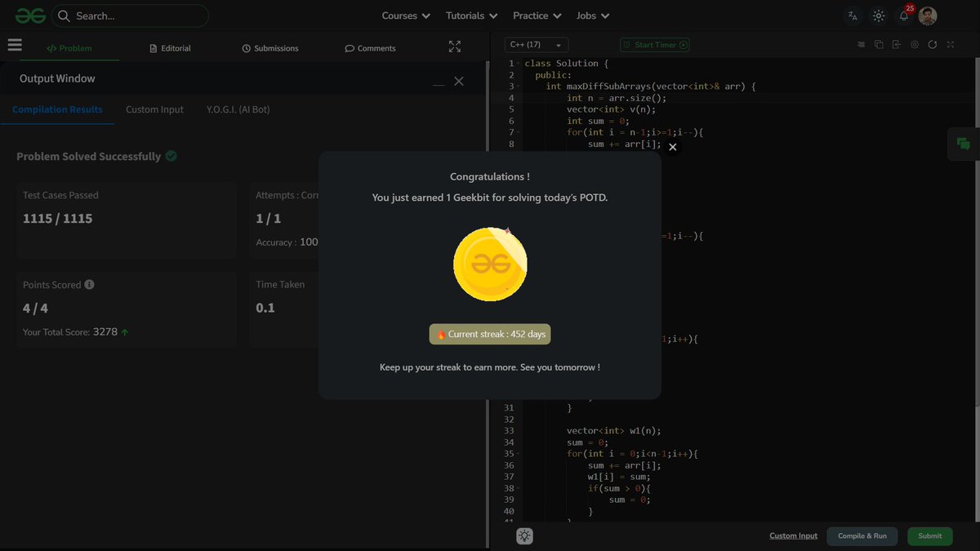
Task: Click code line 'int n = arr.size();'
Action: click(x=617, y=98)
